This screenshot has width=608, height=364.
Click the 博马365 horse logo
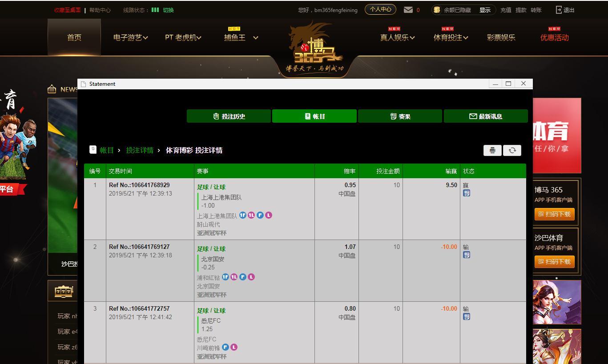(x=315, y=48)
